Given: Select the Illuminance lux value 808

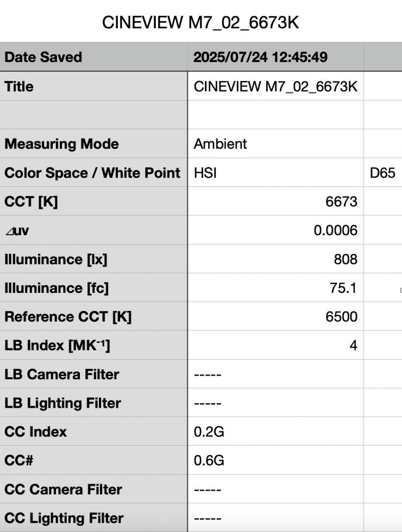Looking at the screenshot, I should [275, 259].
